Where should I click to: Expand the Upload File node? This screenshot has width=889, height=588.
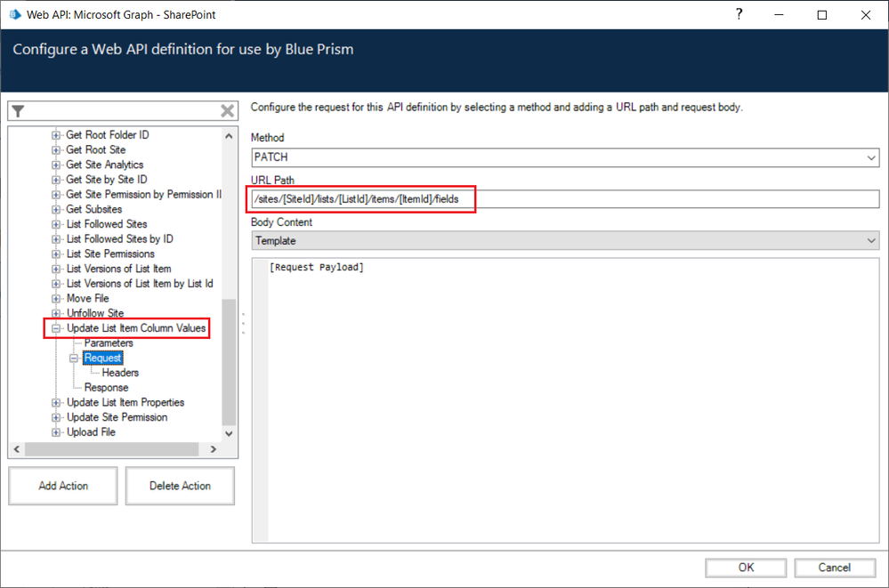pyautogui.click(x=55, y=432)
